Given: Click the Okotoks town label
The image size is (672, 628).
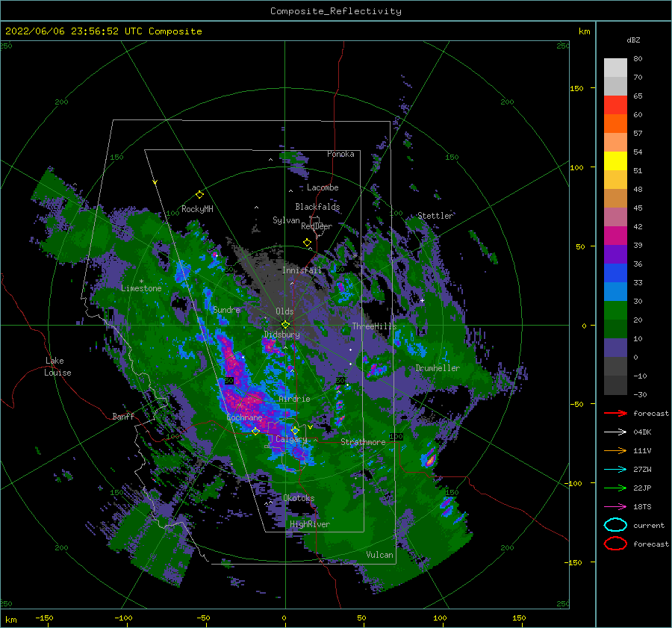Looking at the screenshot, I should tap(299, 498).
